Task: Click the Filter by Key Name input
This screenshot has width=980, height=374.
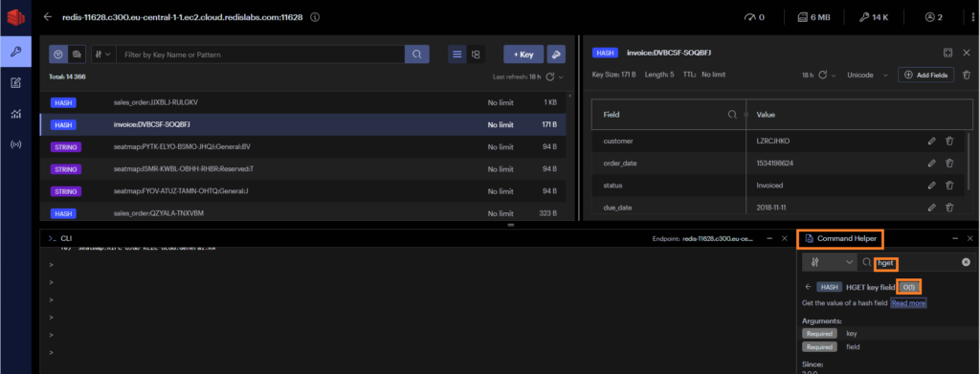Action: 260,55
